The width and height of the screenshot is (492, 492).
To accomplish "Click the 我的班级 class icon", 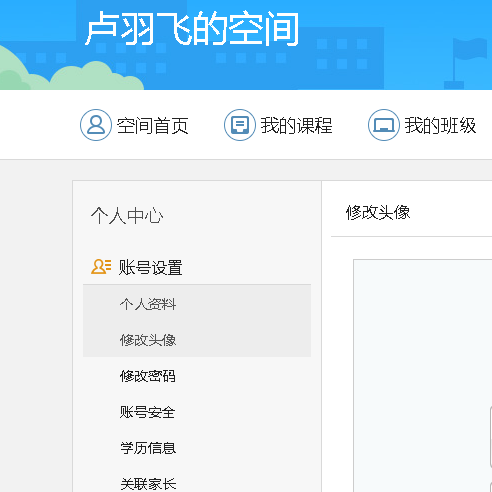I will pyautogui.click(x=384, y=125).
